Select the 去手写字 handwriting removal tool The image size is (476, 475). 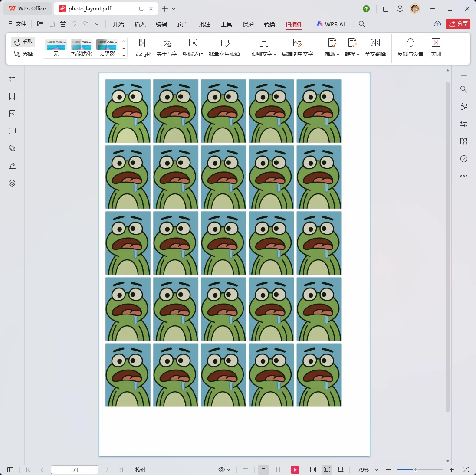(167, 43)
